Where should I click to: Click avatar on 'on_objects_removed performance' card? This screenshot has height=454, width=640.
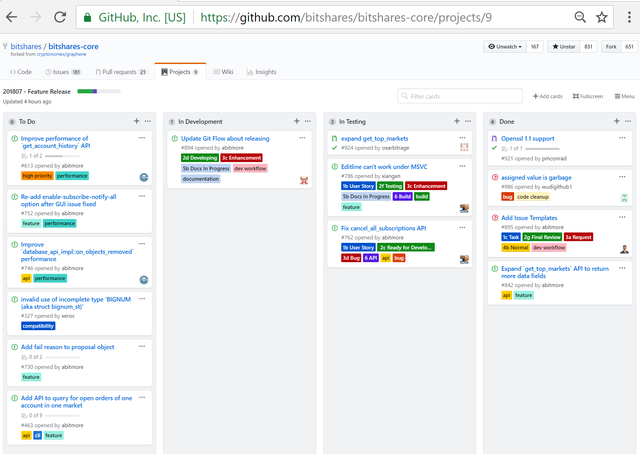pos(144,280)
